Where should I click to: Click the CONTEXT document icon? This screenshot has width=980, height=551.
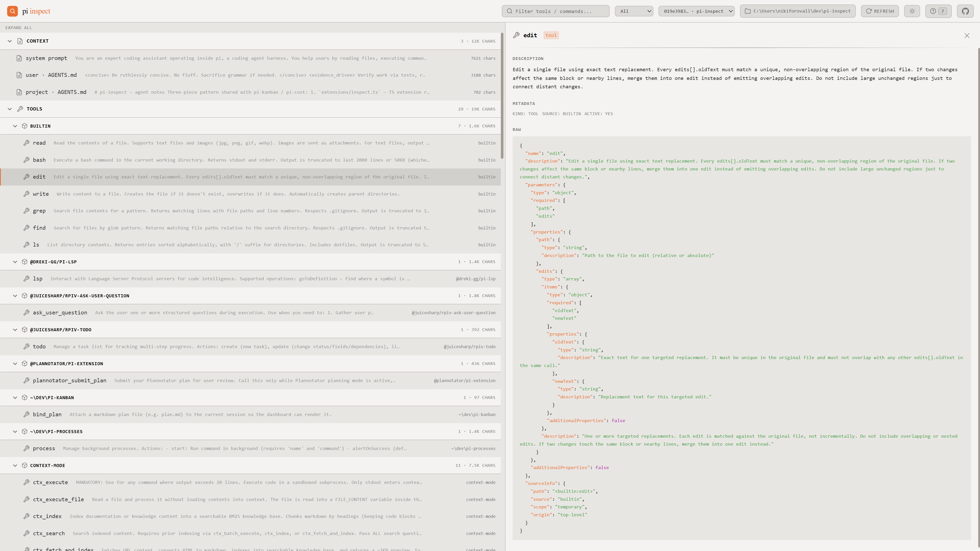coord(20,41)
